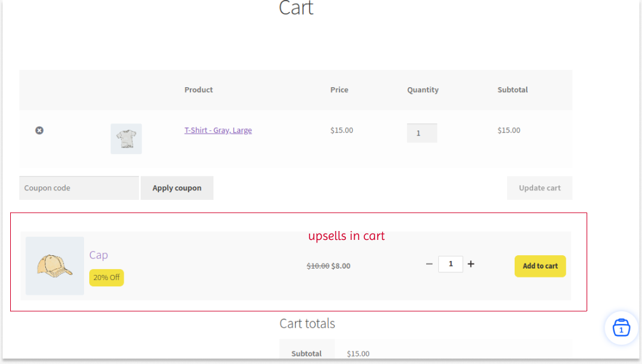The height and width of the screenshot is (364, 642).
Task: Select the $10.00 struck-through price
Action: 318,266
